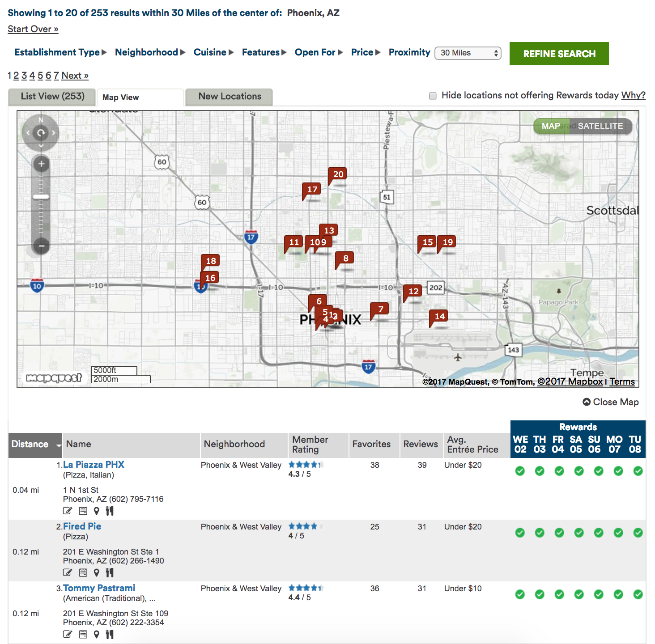Sort by Favorites column header
Viewport: 655px width, 644px height.
(x=371, y=444)
